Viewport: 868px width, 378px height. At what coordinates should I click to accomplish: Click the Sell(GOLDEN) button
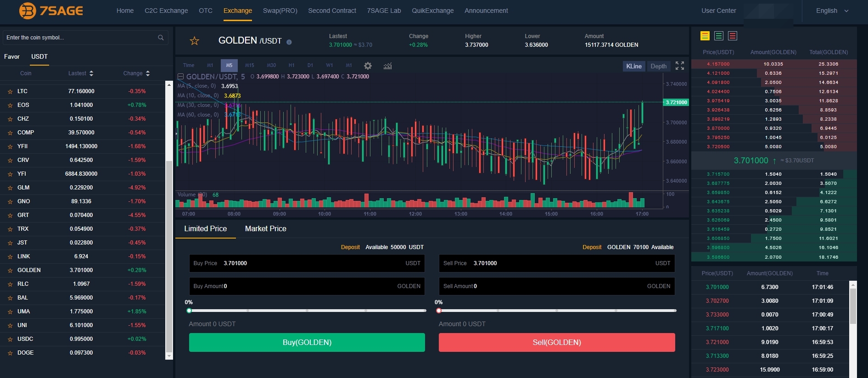click(x=557, y=342)
